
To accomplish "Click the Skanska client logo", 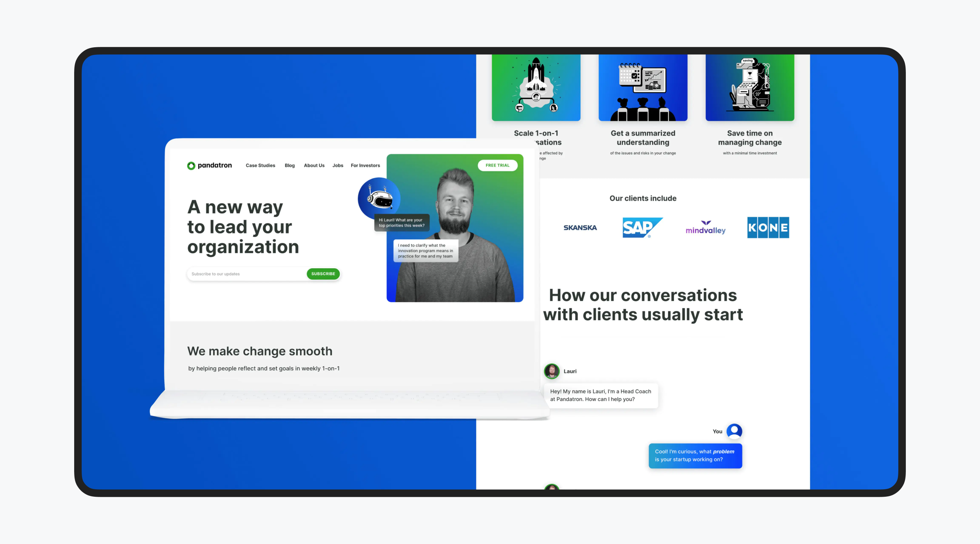I will (580, 227).
